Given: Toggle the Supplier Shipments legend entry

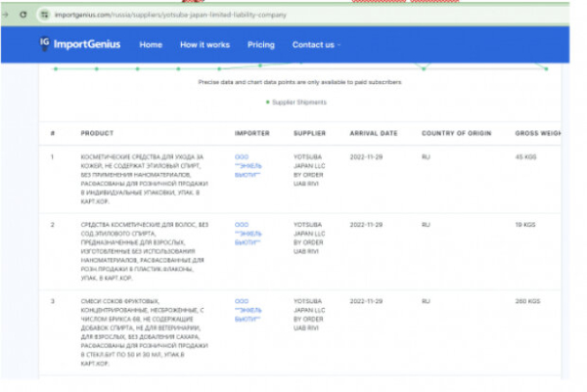Looking at the screenshot, I should pos(296,102).
